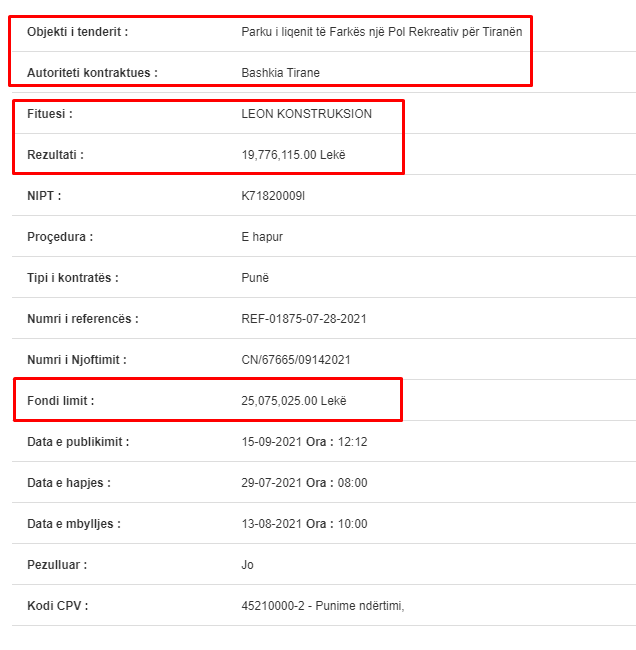Click the 'Objekti i tenderit' label
Viewport: 636px width, 650px height.
[x=78, y=32]
